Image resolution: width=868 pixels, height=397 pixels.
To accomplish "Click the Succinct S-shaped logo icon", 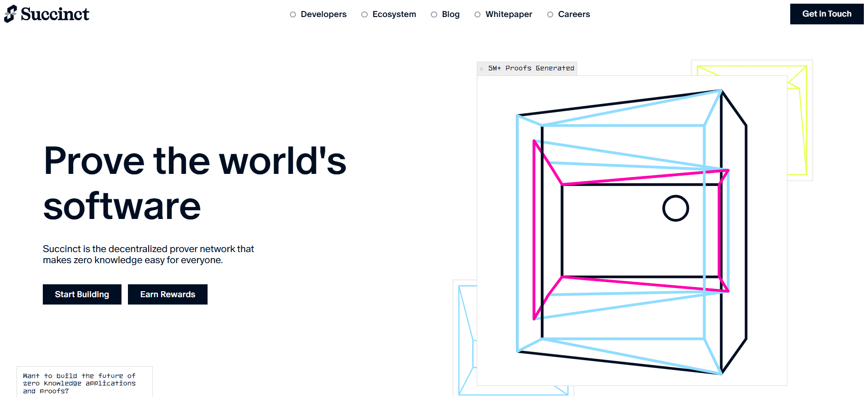I will click(x=11, y=14).
